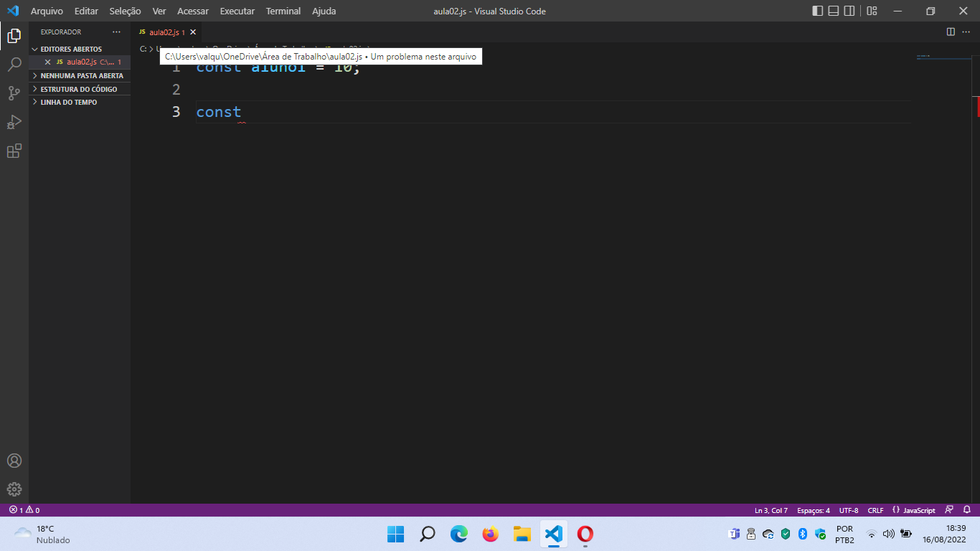Open Opera browser from taskbar
The image size is (980, 551).
coord(585,534)
